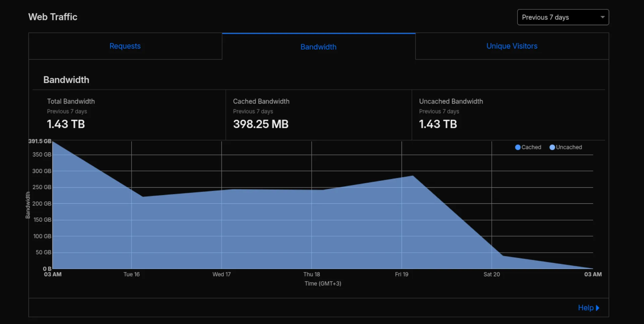Click the Fri 19 axis label

click(x=401, y=274)
